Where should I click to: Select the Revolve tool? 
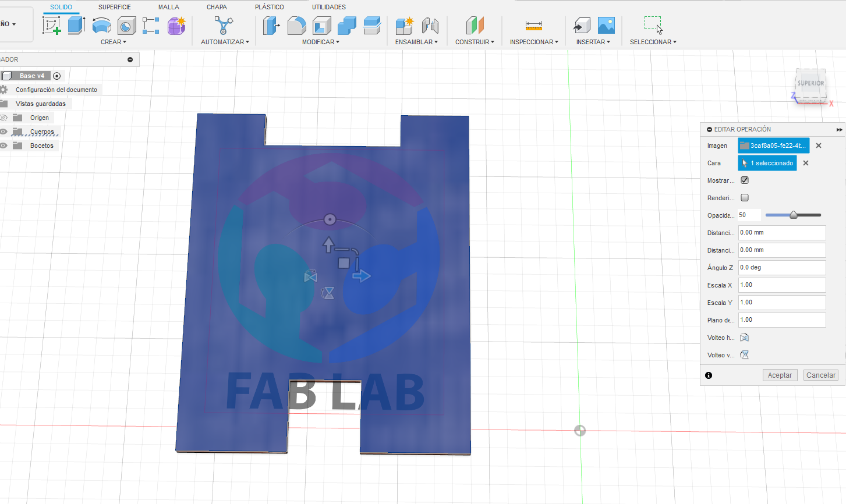(102, 26)
